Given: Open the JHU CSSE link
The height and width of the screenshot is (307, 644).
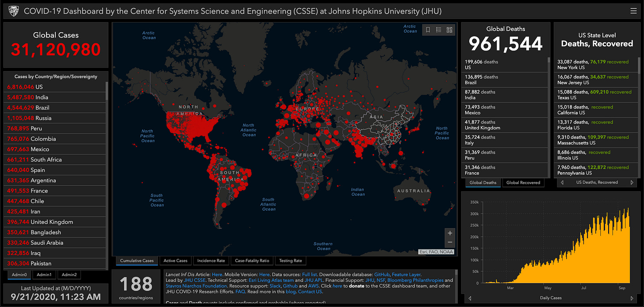Looking at the screenshot, I should pos(194,280).
